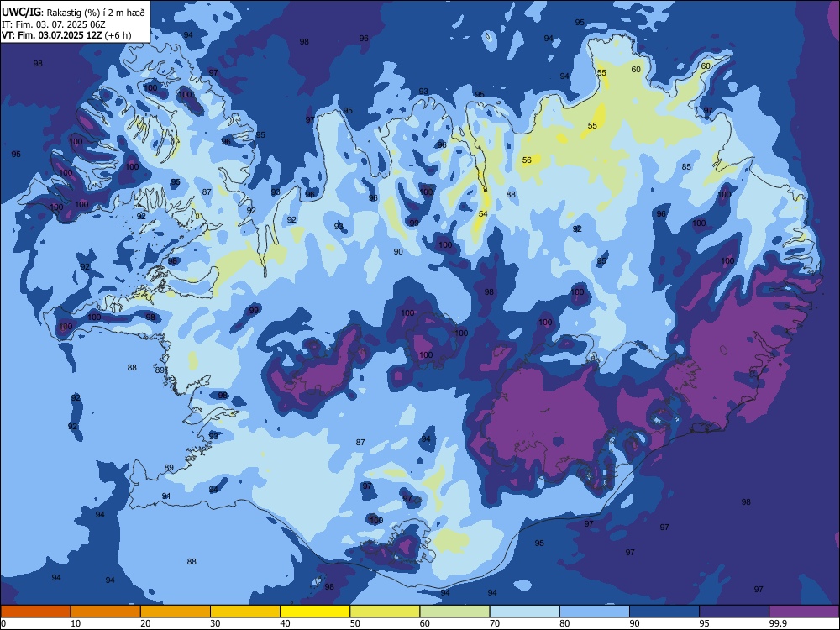Click the legend tick label '70'
840x630 pixels.
point(495,623)
